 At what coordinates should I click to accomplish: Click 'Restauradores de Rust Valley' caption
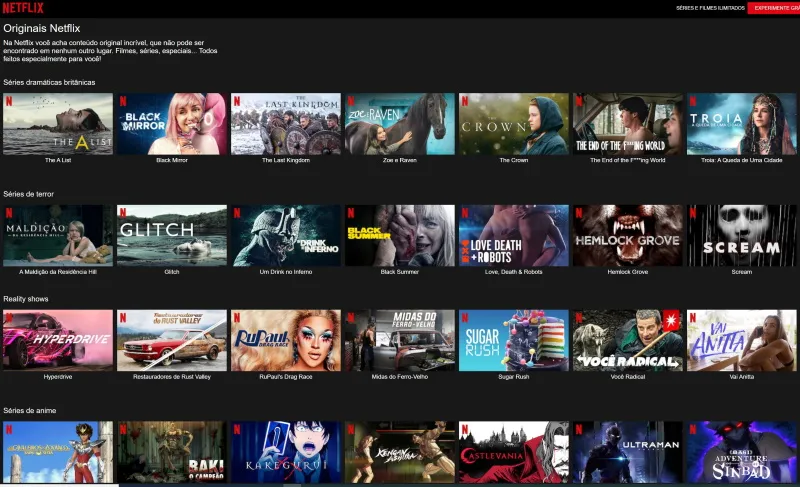pos(172,377)
